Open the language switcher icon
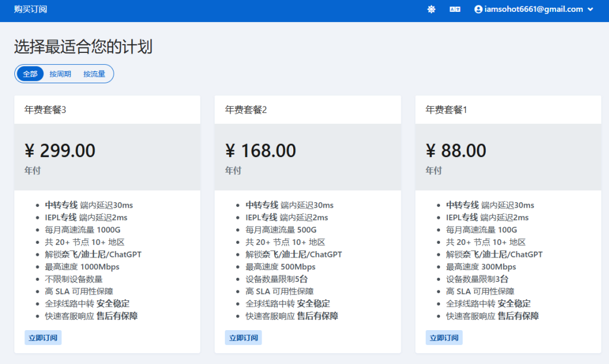Viewport: 609px width, 364px height. 455,10
